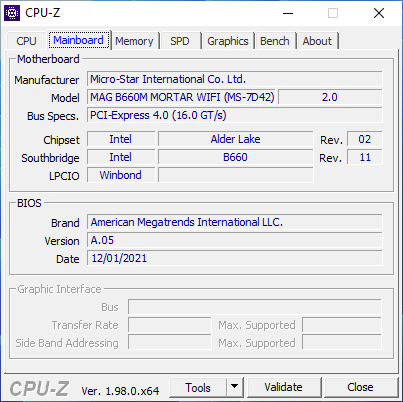403x402 pixels.
Task: Click the BIOS Version A.05 field
Action: [235, 240]
